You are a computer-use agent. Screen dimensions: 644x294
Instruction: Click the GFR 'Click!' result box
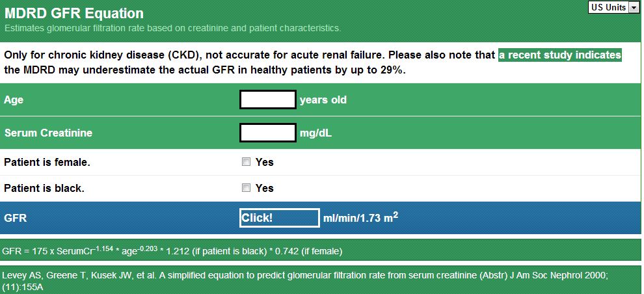pyautogui.click(x=279, y=218)
